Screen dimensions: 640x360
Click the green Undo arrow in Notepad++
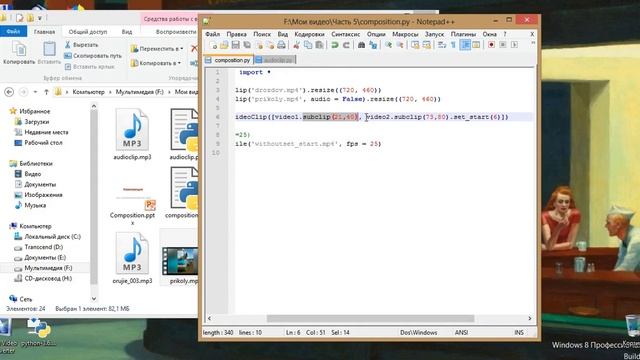(x=335, y=45)
